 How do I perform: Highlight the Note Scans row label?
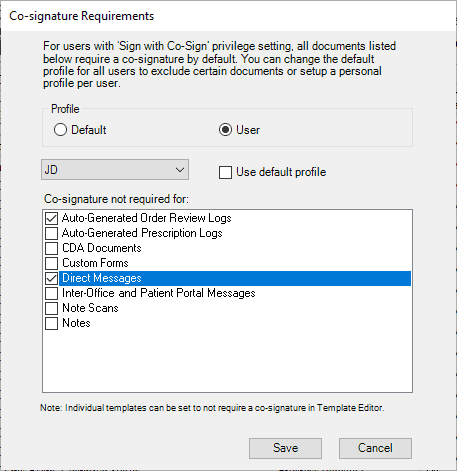point(90,308)
